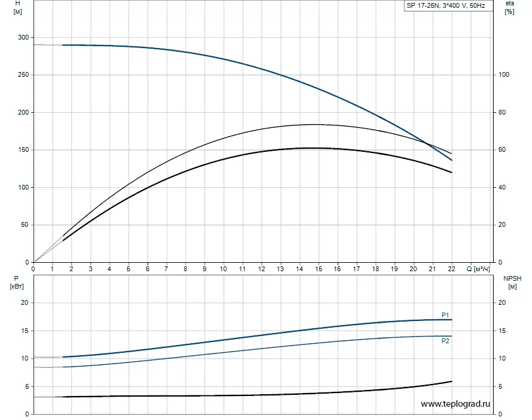
Task: Click the 22 tick on Q axis
Action: pos(452,269)
